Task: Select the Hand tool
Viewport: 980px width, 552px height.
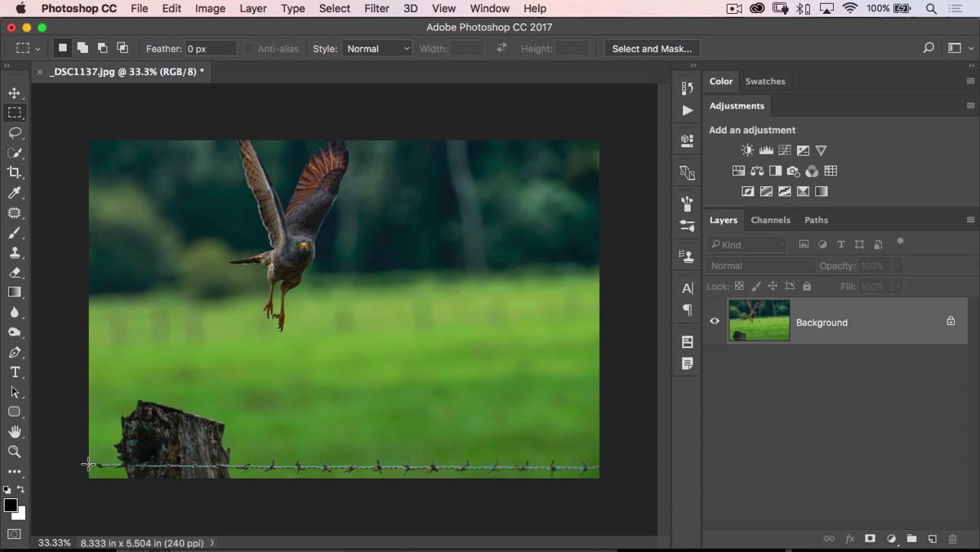Action: click(x=15, y=432)
